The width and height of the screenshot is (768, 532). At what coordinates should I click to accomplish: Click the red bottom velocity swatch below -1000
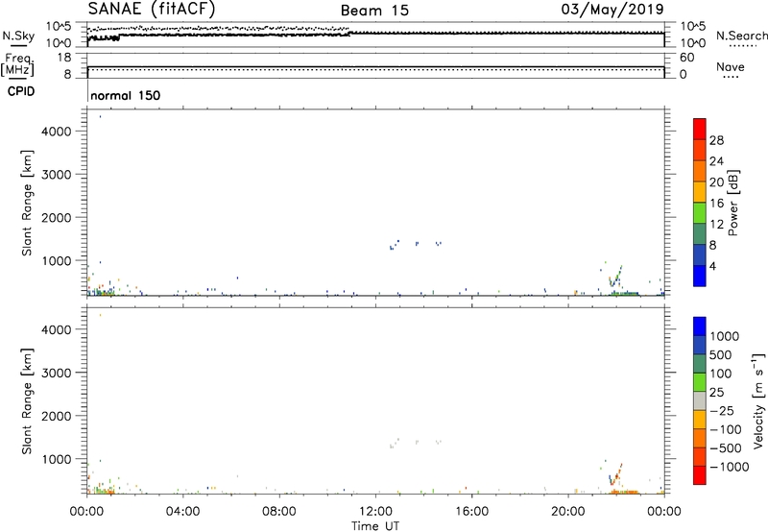(700, 475)
